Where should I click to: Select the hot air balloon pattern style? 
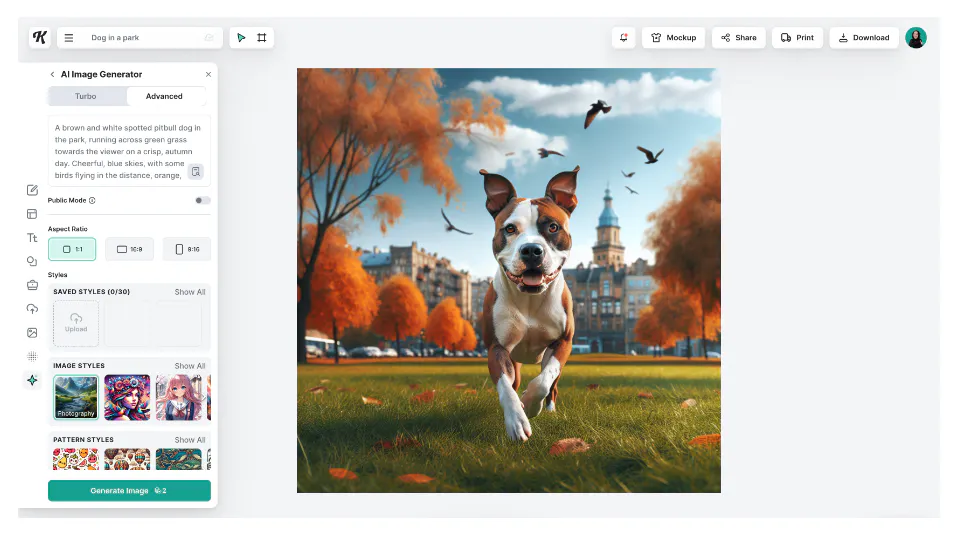coord(127,459)
